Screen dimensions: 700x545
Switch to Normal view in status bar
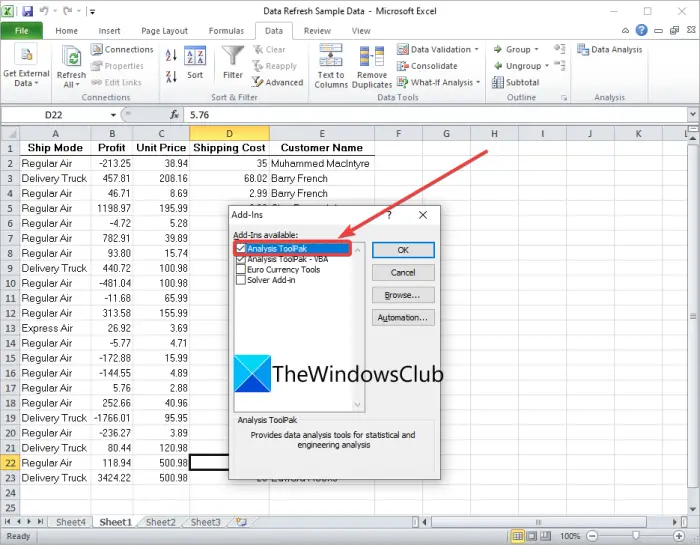517,536
